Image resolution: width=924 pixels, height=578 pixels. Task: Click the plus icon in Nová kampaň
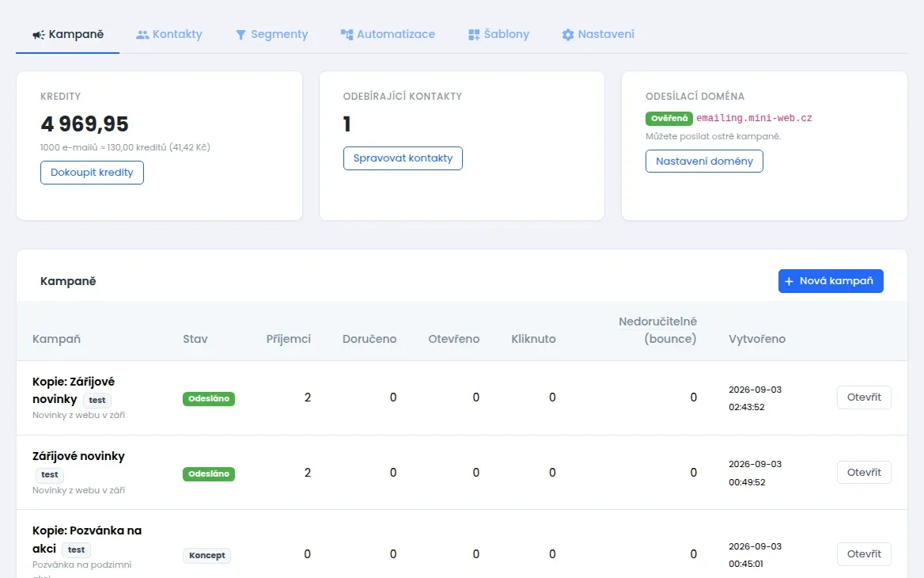point(789,281)
